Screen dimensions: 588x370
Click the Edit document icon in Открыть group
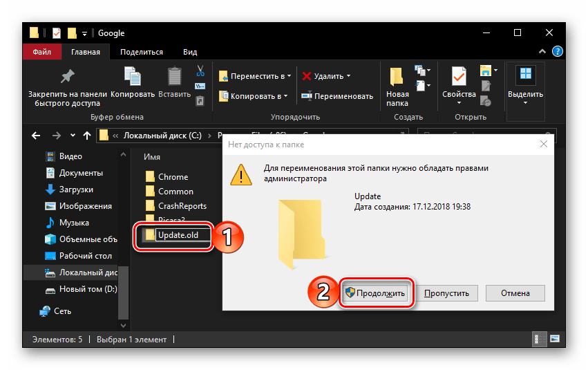click(x=486, y=86)
